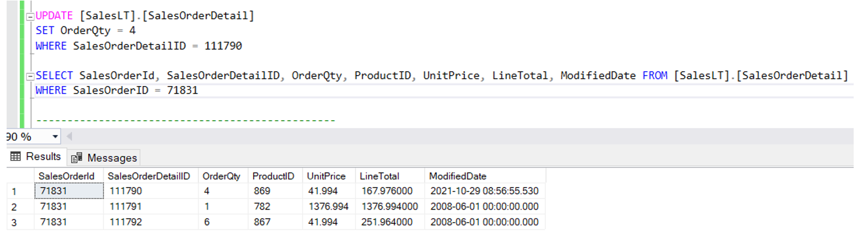
Task: Select the LineTotal column header
Action: tap(379, 176)
